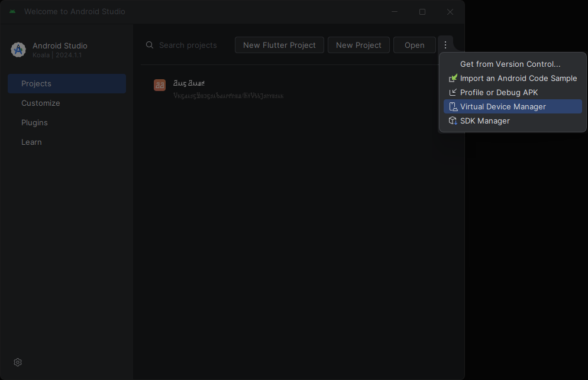Viewport: 588px width, 380px height.
Task: Open Virtual Device Manager from menu
Action: 513,106
